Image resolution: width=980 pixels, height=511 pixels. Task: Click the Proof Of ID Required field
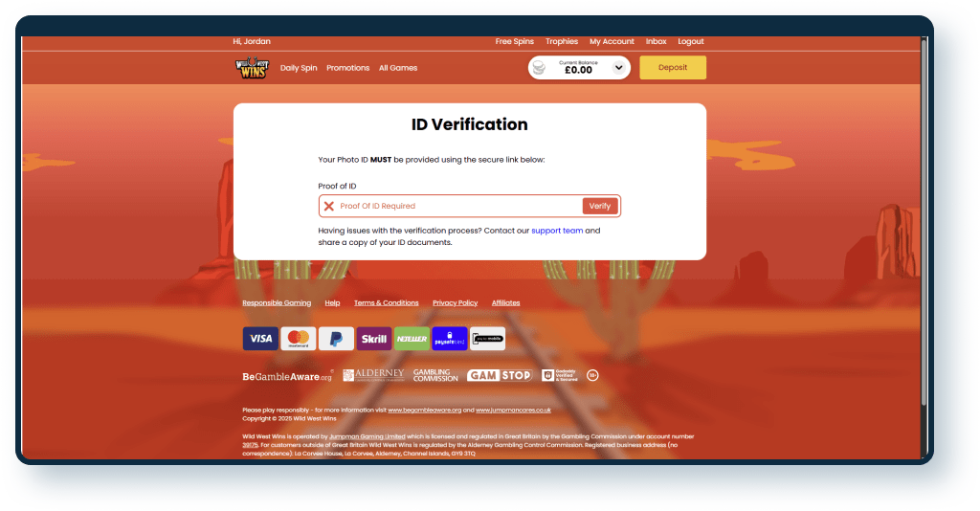click(469, 206)
